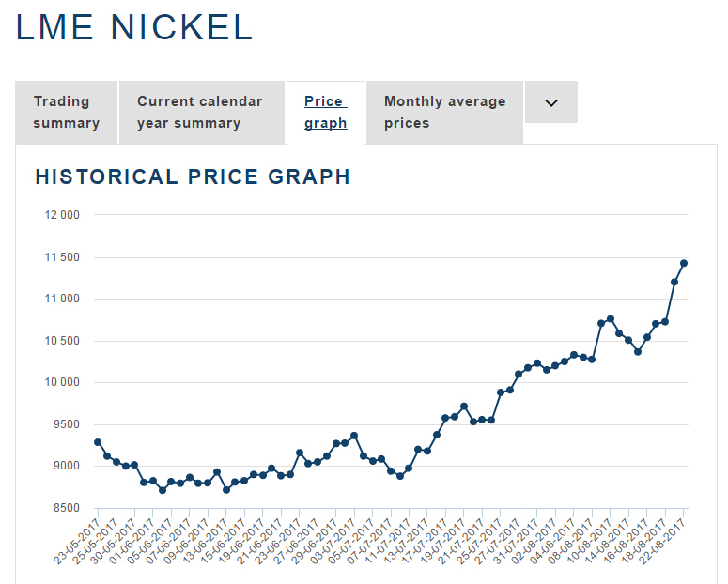
Task: Click the first data point on 23-05-2017
Action: [98, 442]
